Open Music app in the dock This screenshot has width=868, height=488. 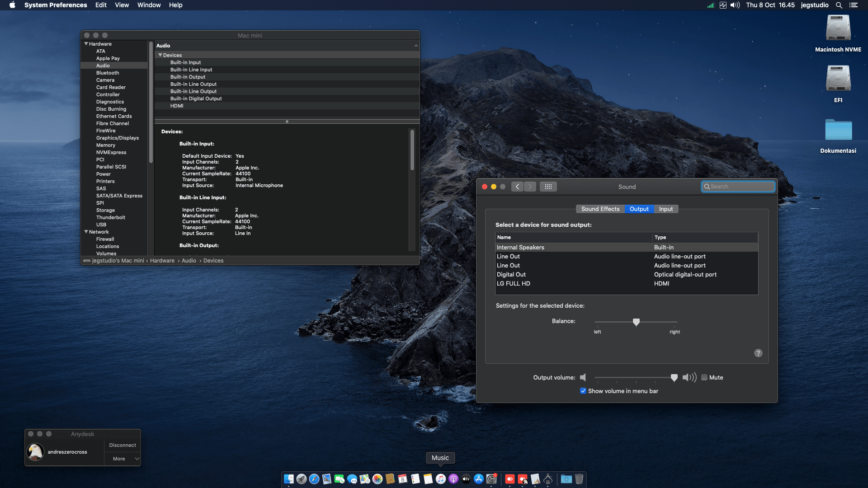(441, 479)
